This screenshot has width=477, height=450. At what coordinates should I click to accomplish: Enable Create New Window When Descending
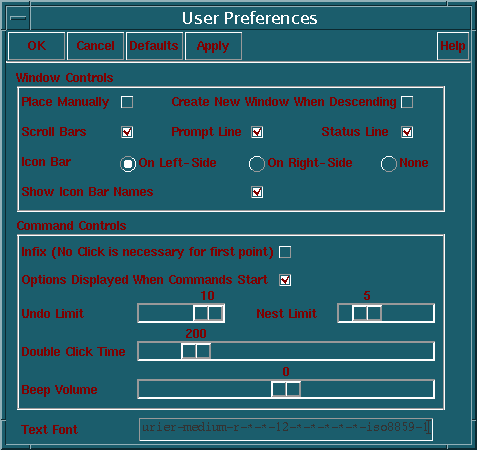tap(407, 102)
